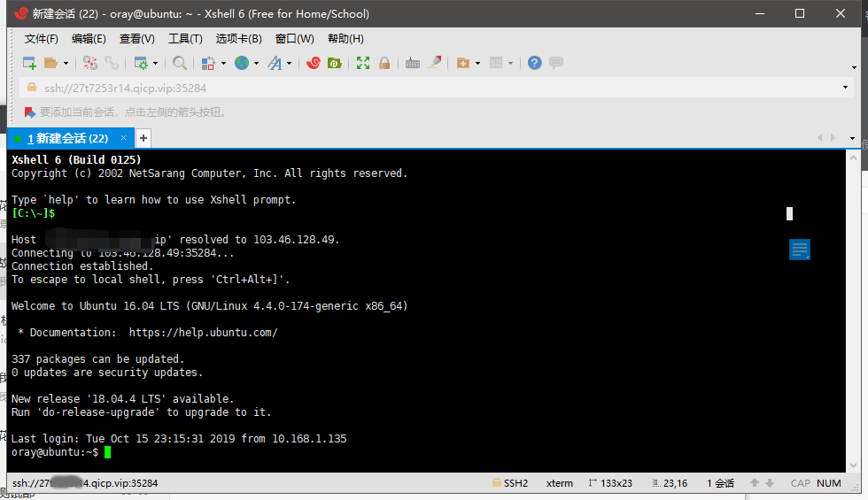
Task: Launch Xftp green file transfer icon
Action: (335, 63)
